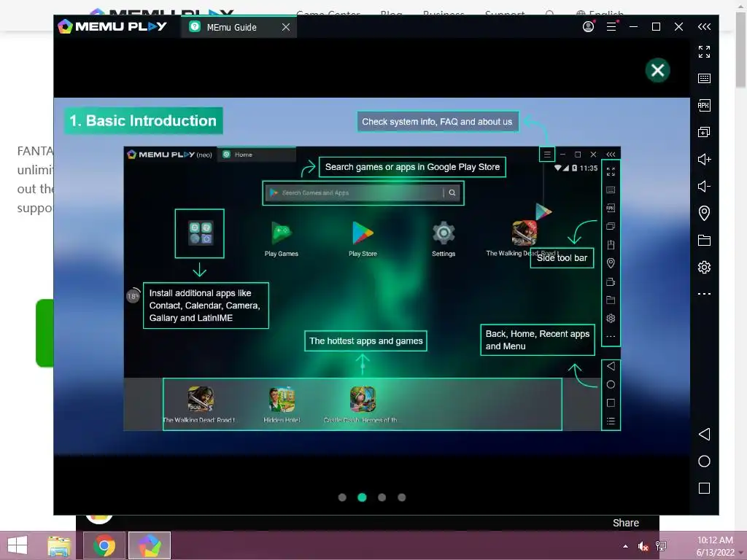Click the Share link in the browser
This screenshot has height=560, width=747.
coord(625,523)
